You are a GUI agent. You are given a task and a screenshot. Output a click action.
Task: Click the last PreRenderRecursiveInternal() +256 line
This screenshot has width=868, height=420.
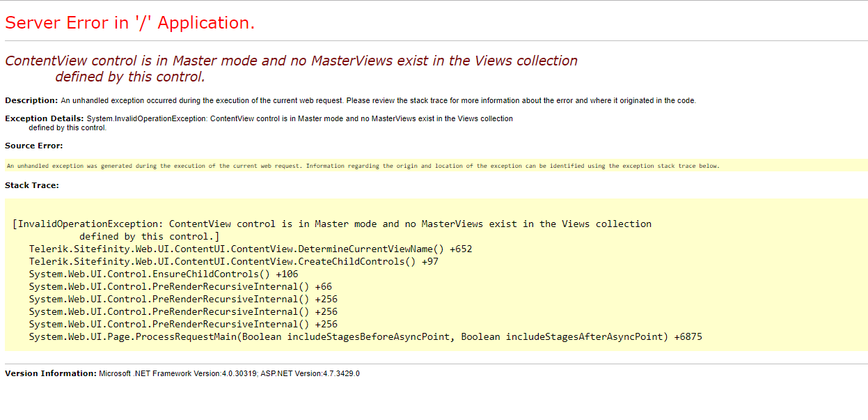pos(183,324)
